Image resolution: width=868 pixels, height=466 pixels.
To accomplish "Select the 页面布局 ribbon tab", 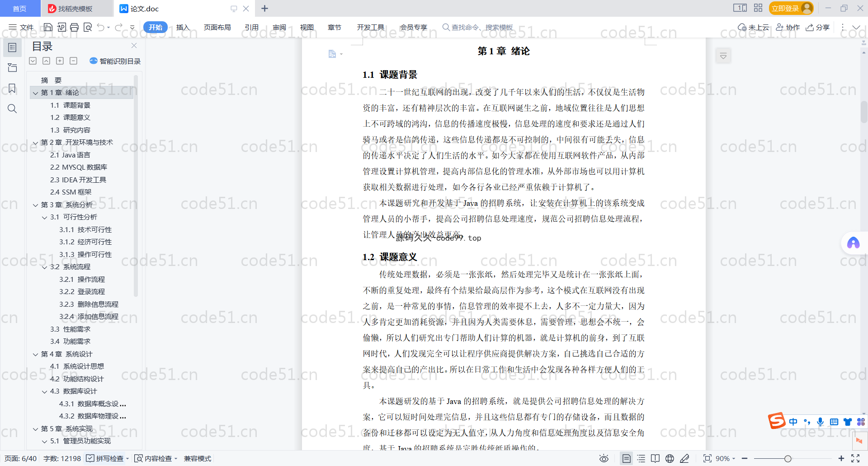I will tap(217, 27).
